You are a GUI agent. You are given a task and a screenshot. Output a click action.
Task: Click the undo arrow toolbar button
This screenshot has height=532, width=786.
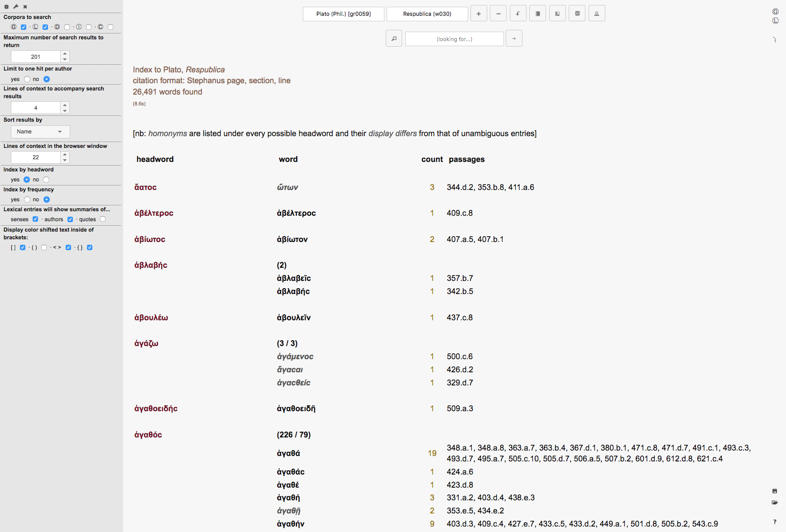pos(518,14)
